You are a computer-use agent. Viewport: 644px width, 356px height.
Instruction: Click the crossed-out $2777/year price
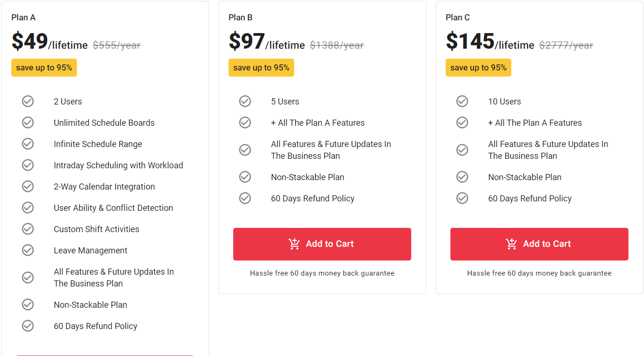tap(566, 45)
